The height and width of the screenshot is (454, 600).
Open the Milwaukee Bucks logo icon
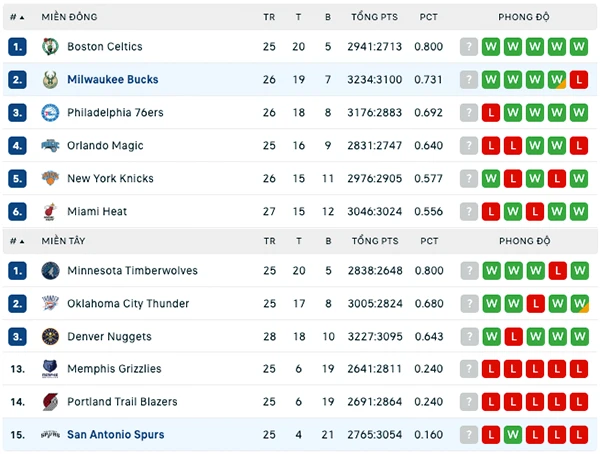pyautogui.click(x=50, y=80)
